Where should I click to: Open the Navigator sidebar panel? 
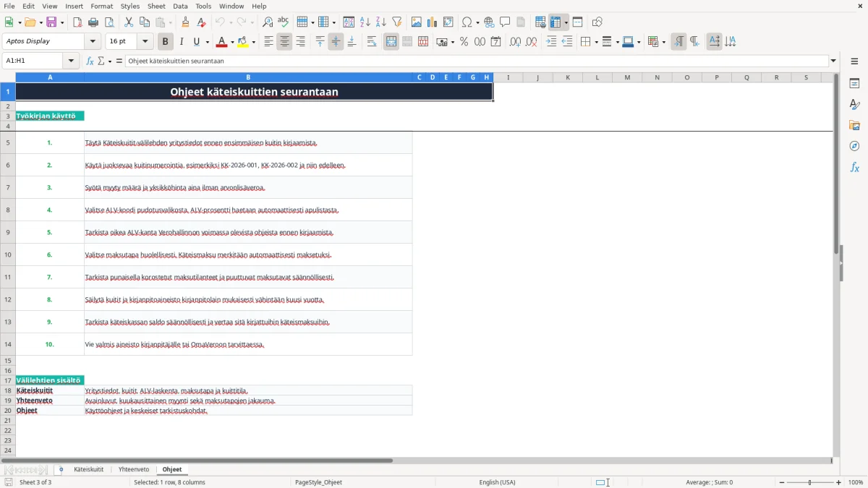(x=854, y=146)
